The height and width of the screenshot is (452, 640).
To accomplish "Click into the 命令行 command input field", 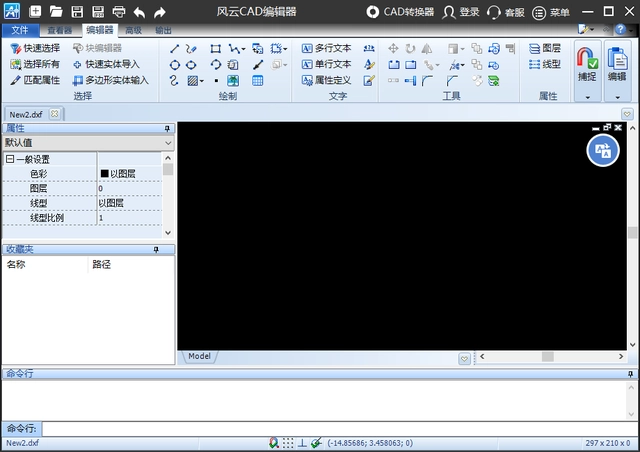I will pos(339,429).
